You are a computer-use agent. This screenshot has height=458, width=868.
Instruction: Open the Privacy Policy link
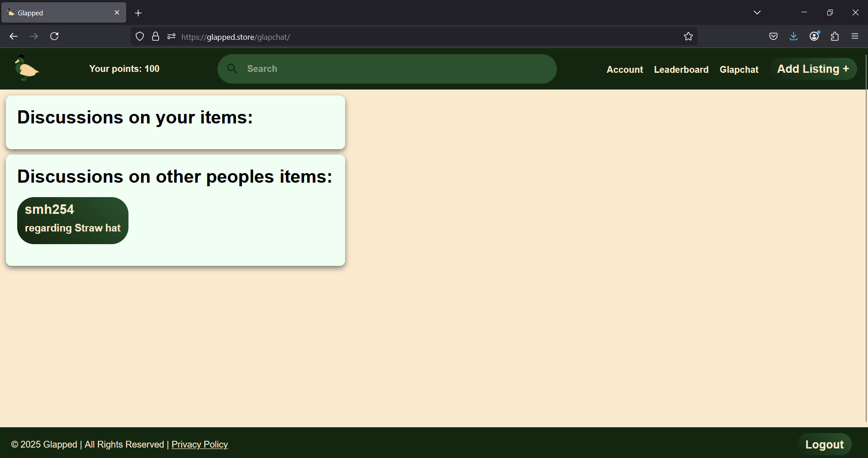tap(199, 444)
